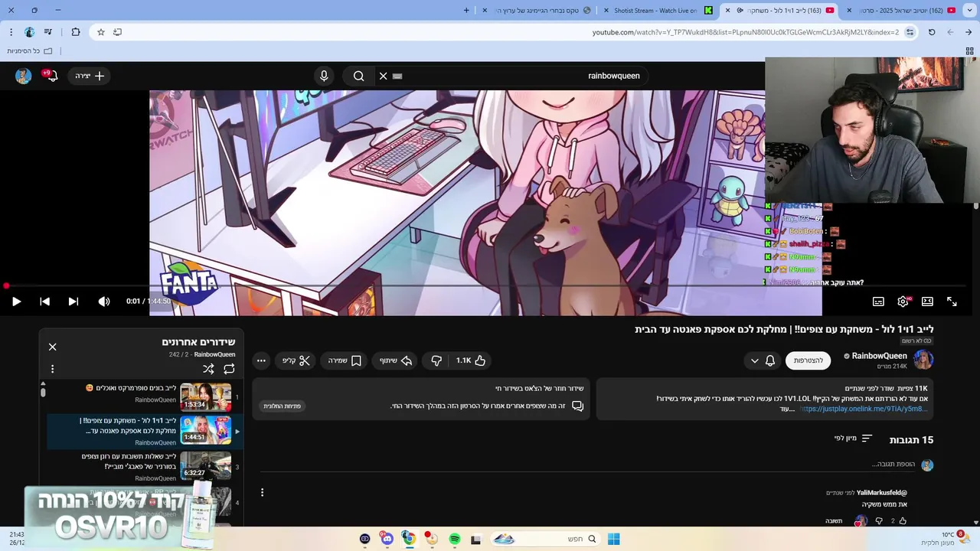Screen dimensions: 980x551
Task: Open the YouTube account avatar menu
Action: (23, 76)
